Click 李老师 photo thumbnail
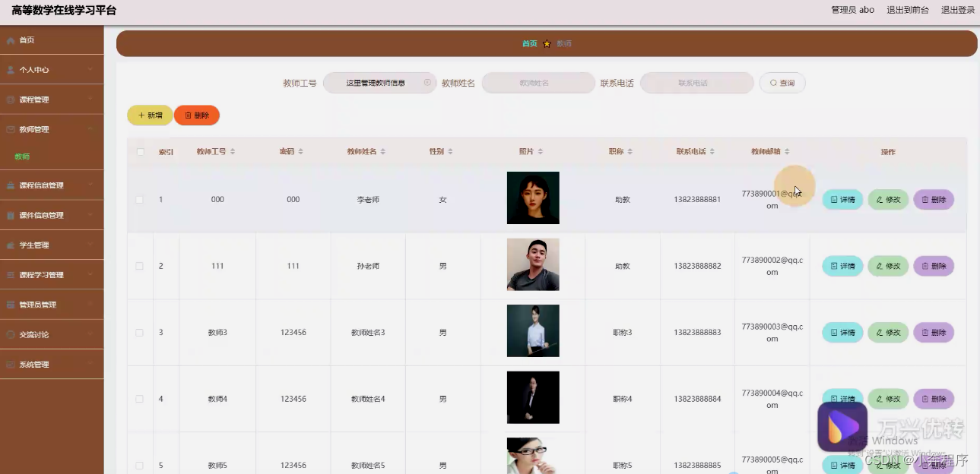The width and height of the screenshot is (980, 474). tap(533, 198)
